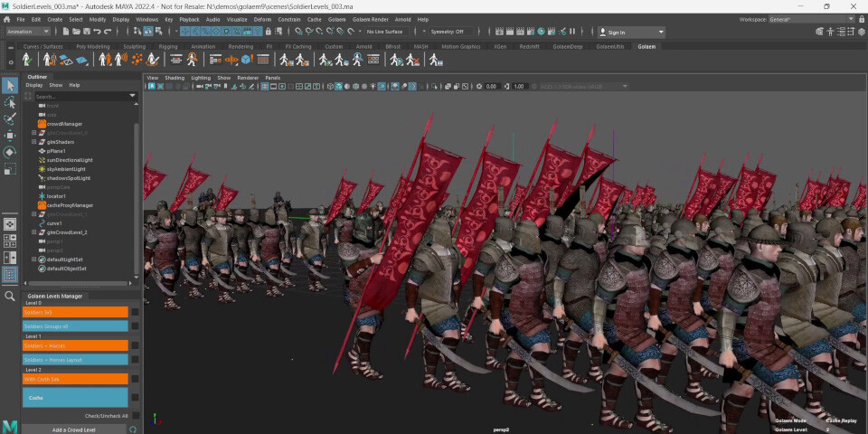Activate the Lasso Select tool

(x=10, y=102)
